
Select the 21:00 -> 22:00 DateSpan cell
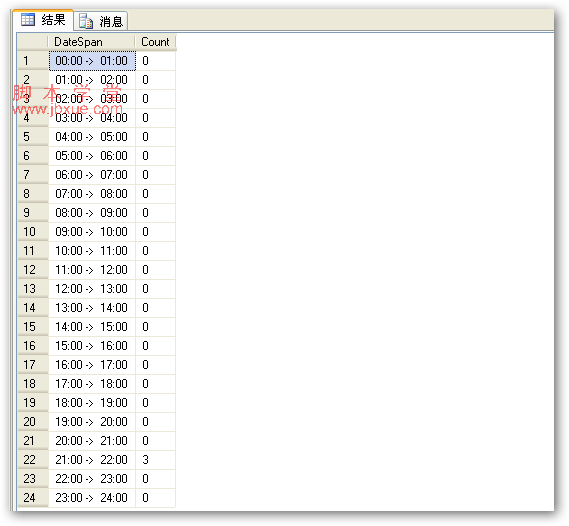click(92, 460)
